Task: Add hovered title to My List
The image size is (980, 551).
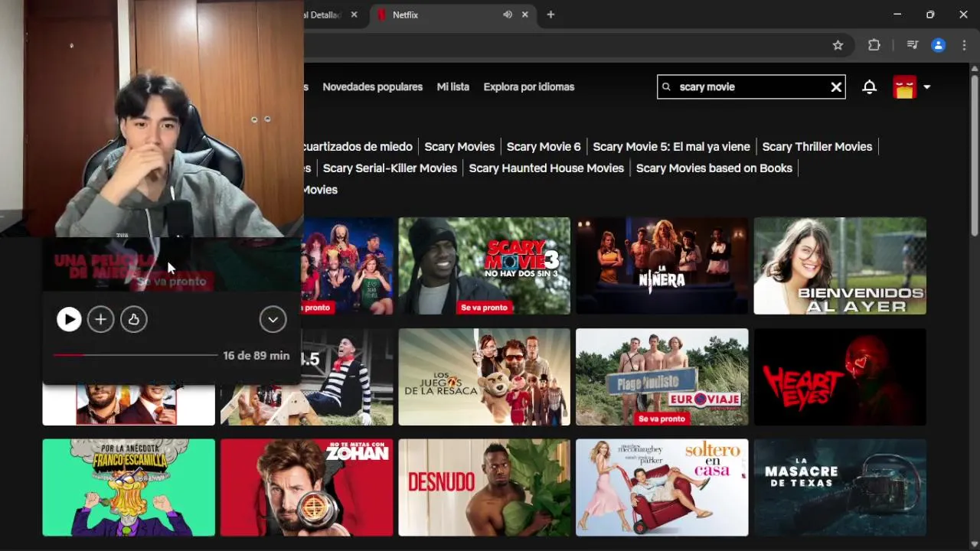Action: tap(100, 319)
